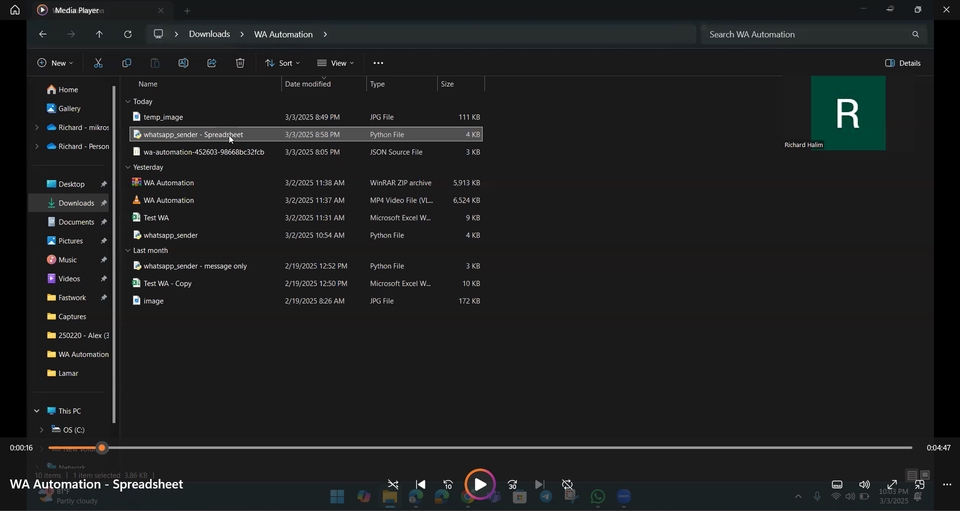960x511 pixels.
Task: Click the Explorer forward arrow
Action: pos(71,34)
